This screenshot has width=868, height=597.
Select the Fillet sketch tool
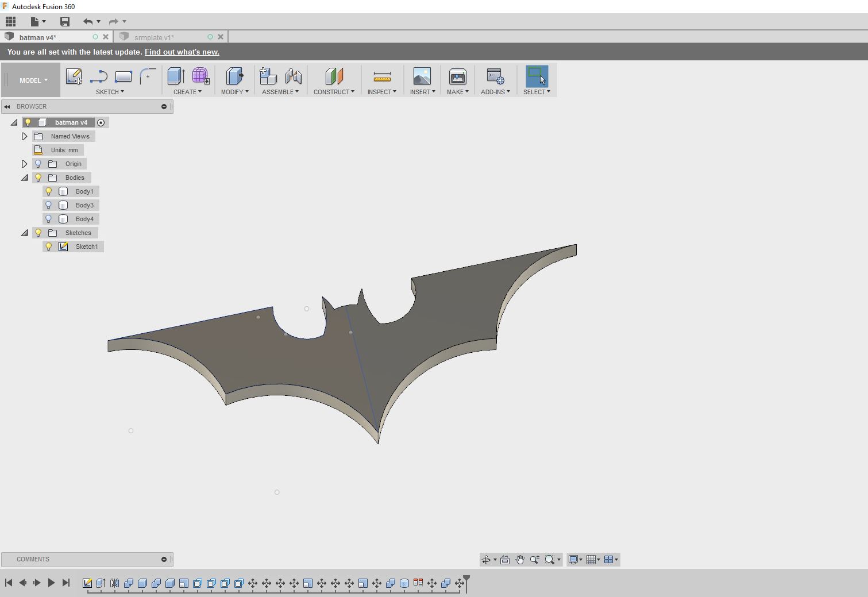pyautogui.click(x=148, y=76)
